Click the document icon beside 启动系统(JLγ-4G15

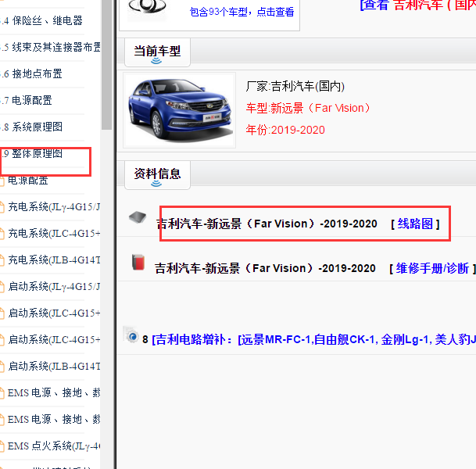tap(2, 287)
